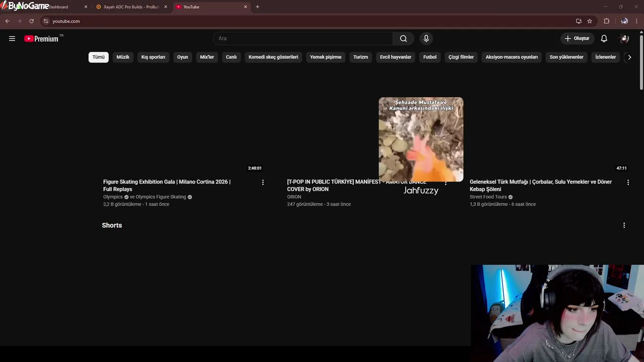Screen dimensions: 644x362
Task: Select the Müzik filter chip
Action: click(123, 57)
